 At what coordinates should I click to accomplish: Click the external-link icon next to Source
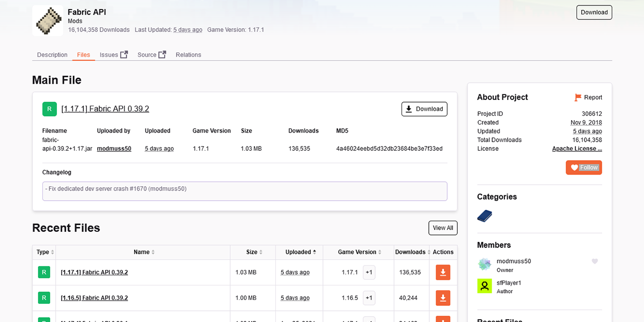162,54
